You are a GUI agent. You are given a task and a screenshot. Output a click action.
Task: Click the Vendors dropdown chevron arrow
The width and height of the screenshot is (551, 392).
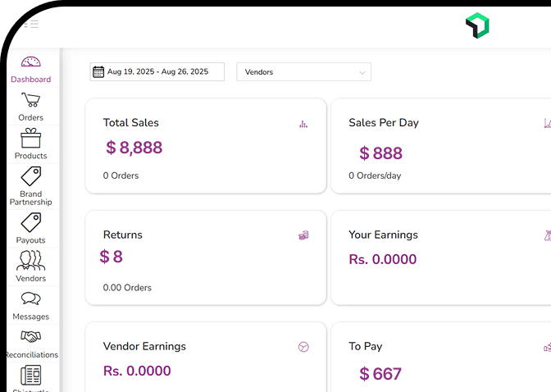tap(362, 72)
